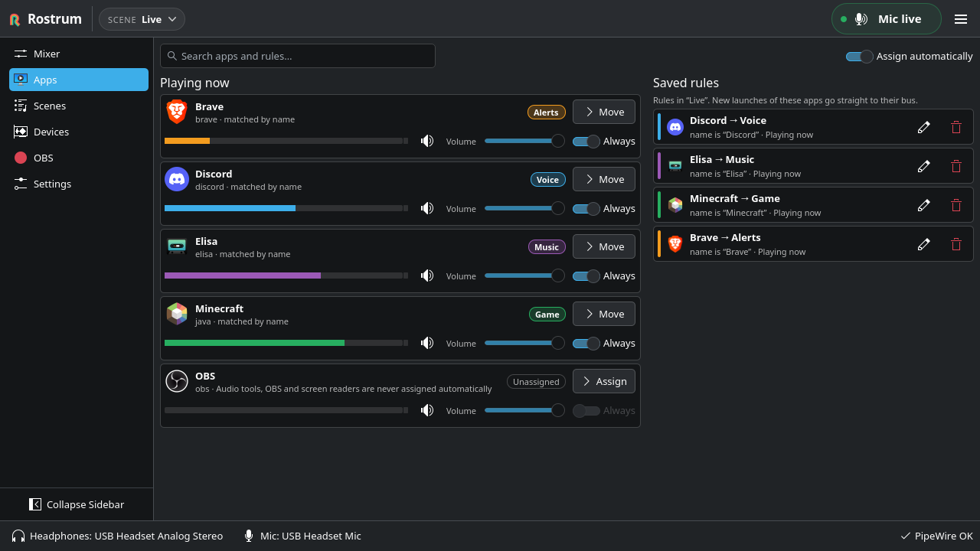Viewport: 980px width, 551px height.
Task: Toggle Always switch for Discord
Action: coord(586,208)
